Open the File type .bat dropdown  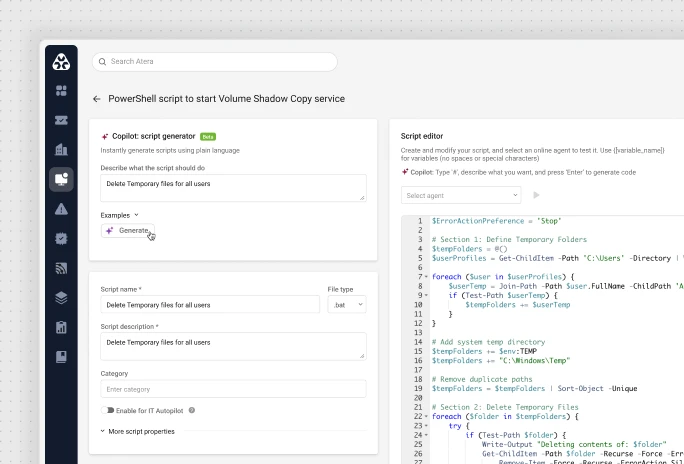pyautogui.click(x=347, y=304)
